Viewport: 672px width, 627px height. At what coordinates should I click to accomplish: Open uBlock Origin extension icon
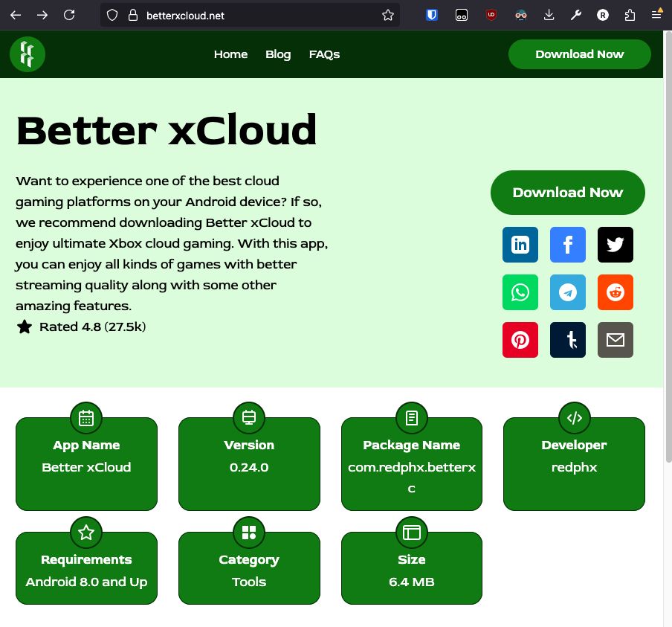(x=491, y=15)
